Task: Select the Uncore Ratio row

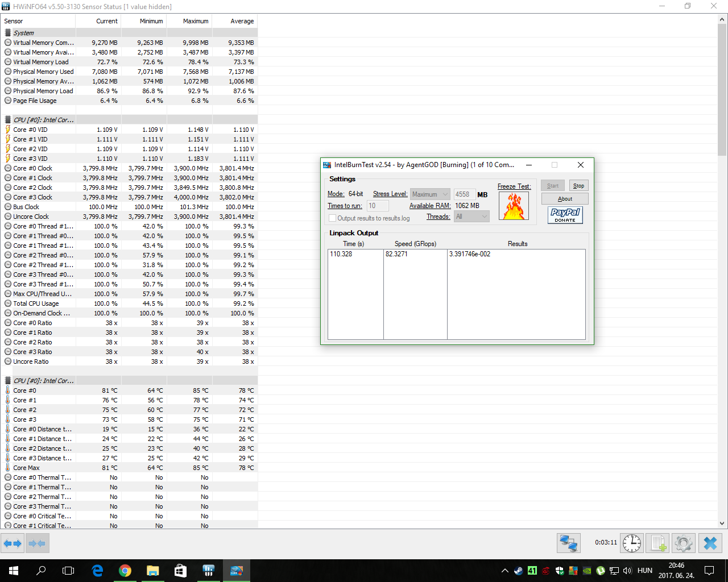Action: click(x=130, y=361)
